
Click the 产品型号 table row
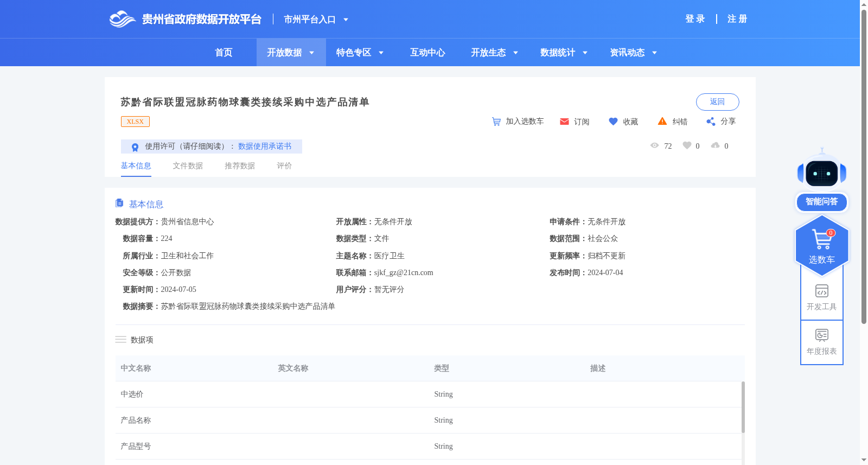tap(429, 447)
